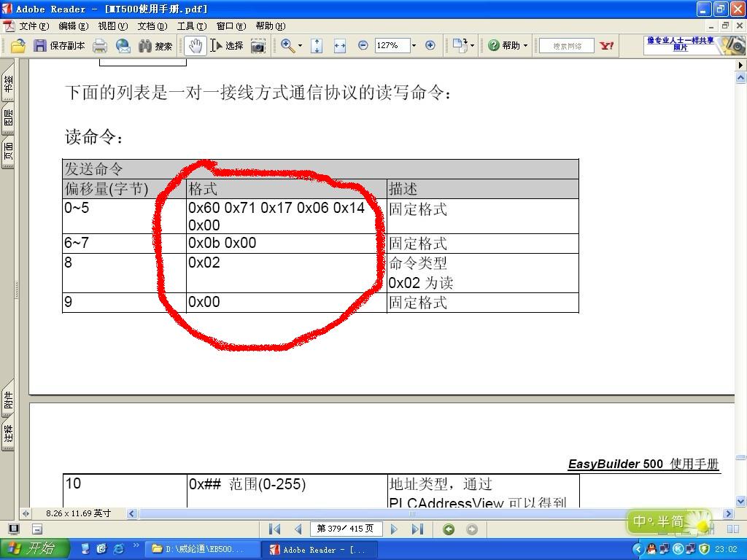Image resolution: width=747 pixels, height=560 pixels.
Task: Click the Email document icon
Action: coord(123,46)
